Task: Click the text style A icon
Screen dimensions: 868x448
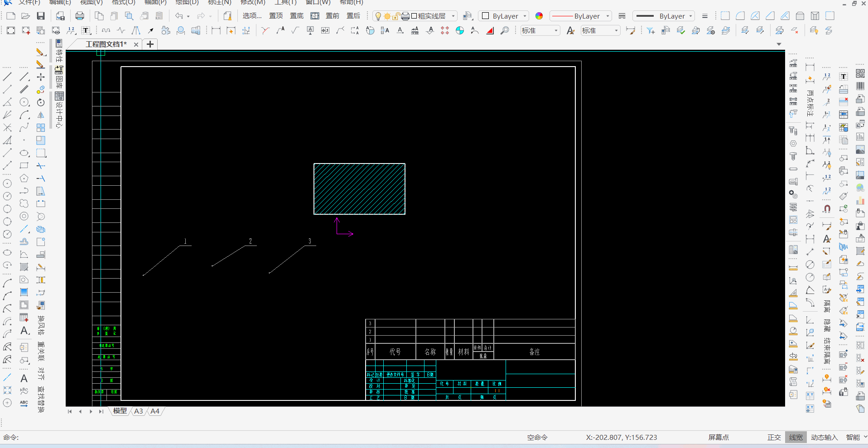Action: [570, 30]
